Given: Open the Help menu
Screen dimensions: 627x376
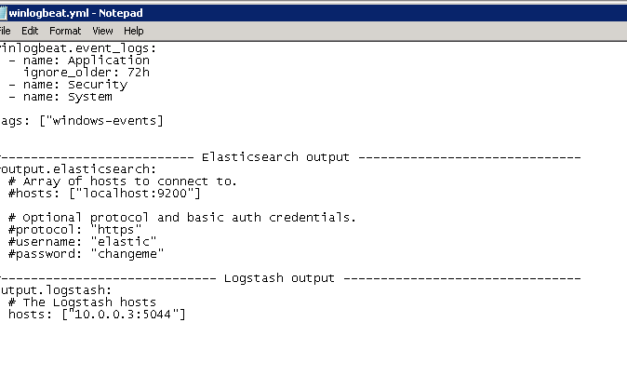Looking at the screenshot, I should (134, 31).
